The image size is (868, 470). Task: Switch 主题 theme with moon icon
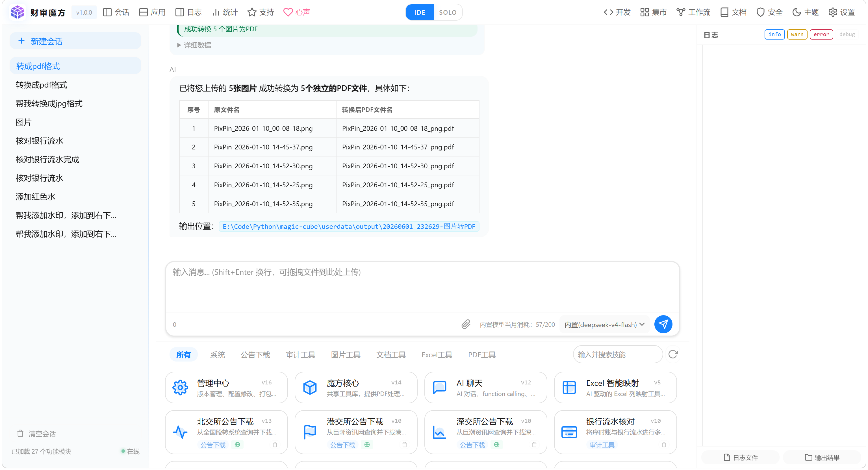pos(805,12)
